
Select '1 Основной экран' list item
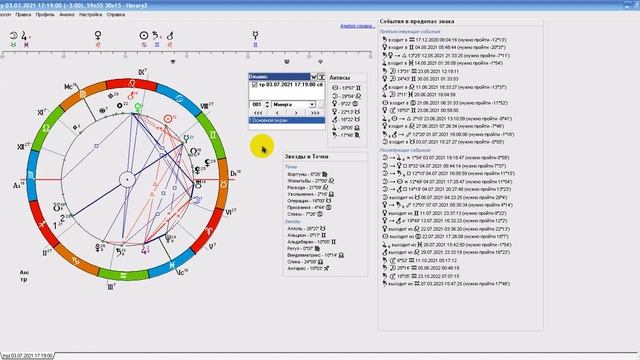pyautogui.click(x=287, y=120)
